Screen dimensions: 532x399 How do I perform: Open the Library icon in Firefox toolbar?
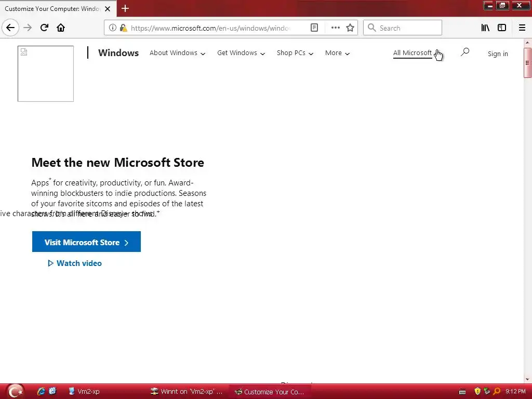tap(485, 28)
